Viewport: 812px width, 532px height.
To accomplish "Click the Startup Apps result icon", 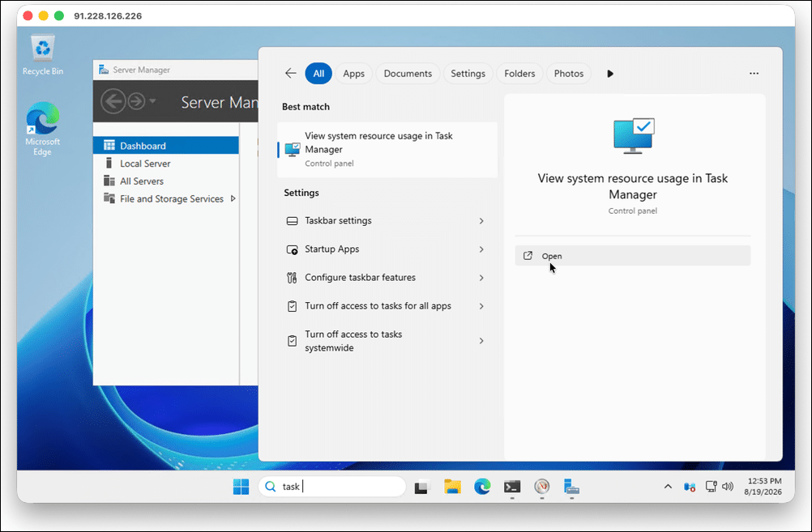I will [x=292, y=249].
